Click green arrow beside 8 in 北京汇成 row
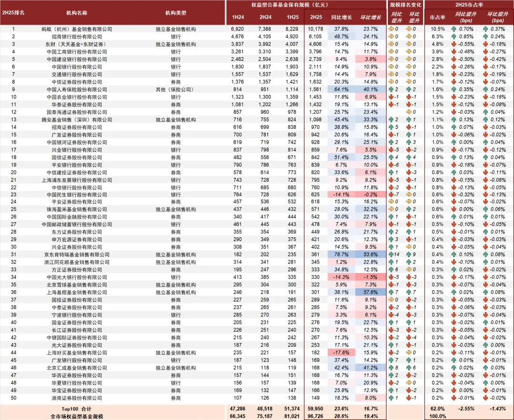 pyautogui.click(x=391, y=368)
